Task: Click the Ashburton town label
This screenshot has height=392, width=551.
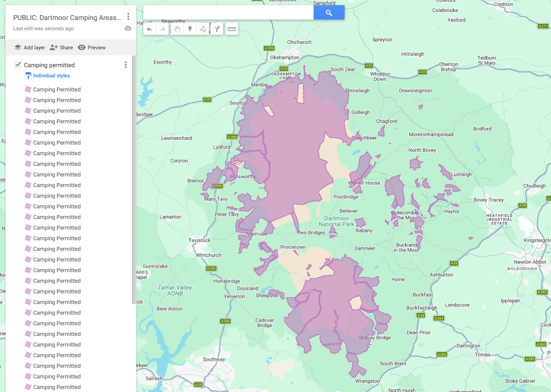Action: tap(441, 275)
